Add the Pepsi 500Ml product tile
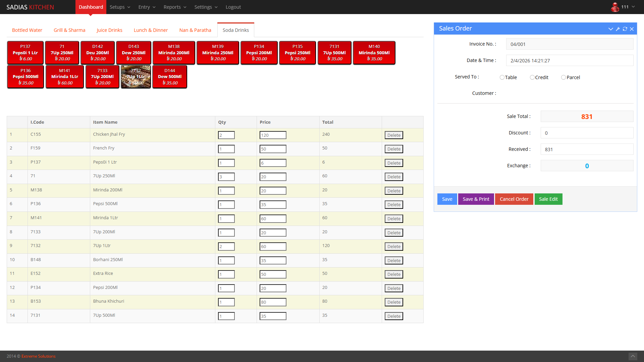644x362 pixels. (25, 77)
